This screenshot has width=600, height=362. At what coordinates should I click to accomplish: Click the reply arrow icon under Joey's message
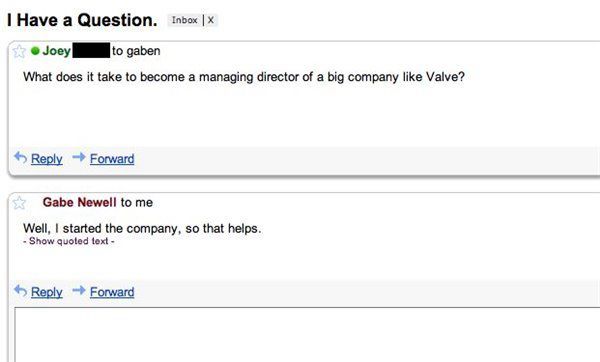pyautogui.click(x=20, y=157)
